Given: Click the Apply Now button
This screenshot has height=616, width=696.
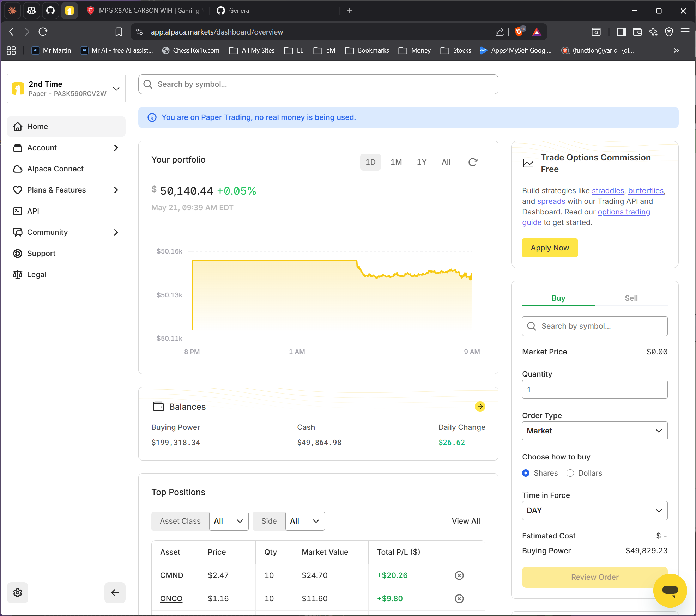Looking at the screenshot, I should [x=550, y=248].
